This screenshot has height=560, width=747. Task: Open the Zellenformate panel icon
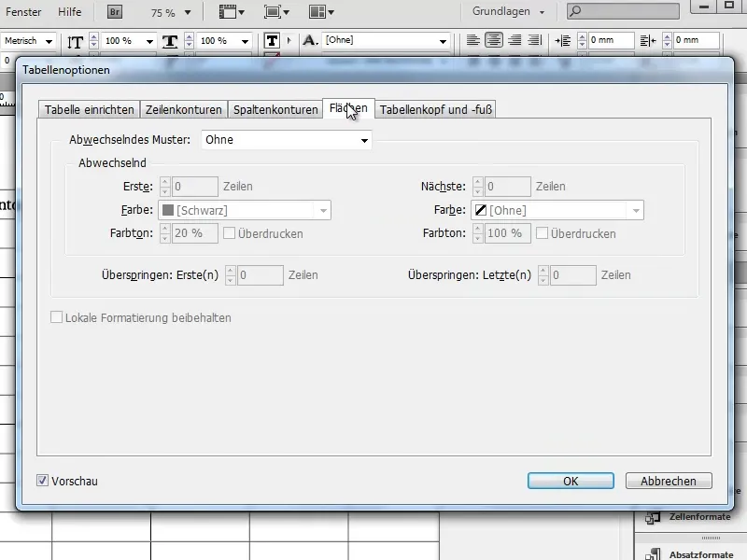coord(653,518)
